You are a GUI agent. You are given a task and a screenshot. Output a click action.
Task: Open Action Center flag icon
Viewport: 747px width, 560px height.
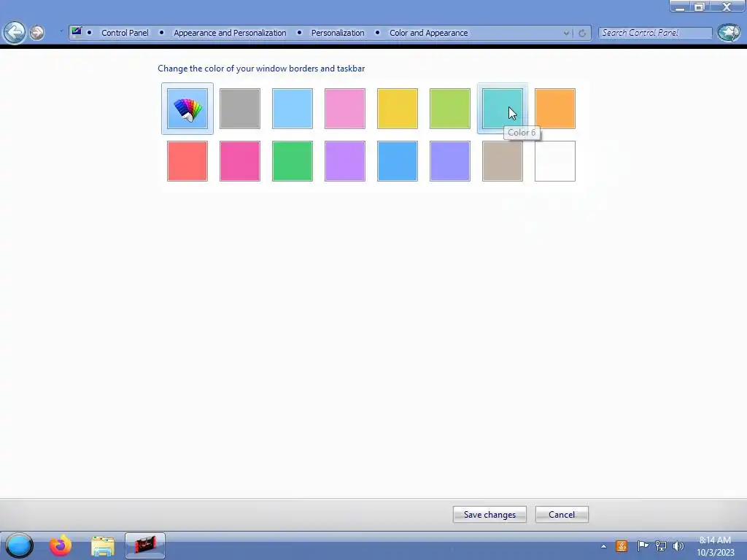coord(643,546)
